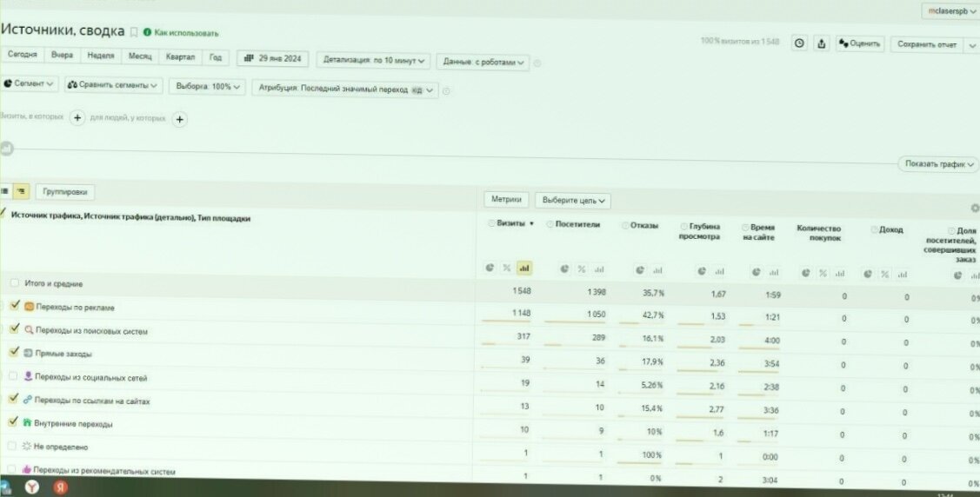Switch to the flat list view icon
980x497 pixels.
5,191
